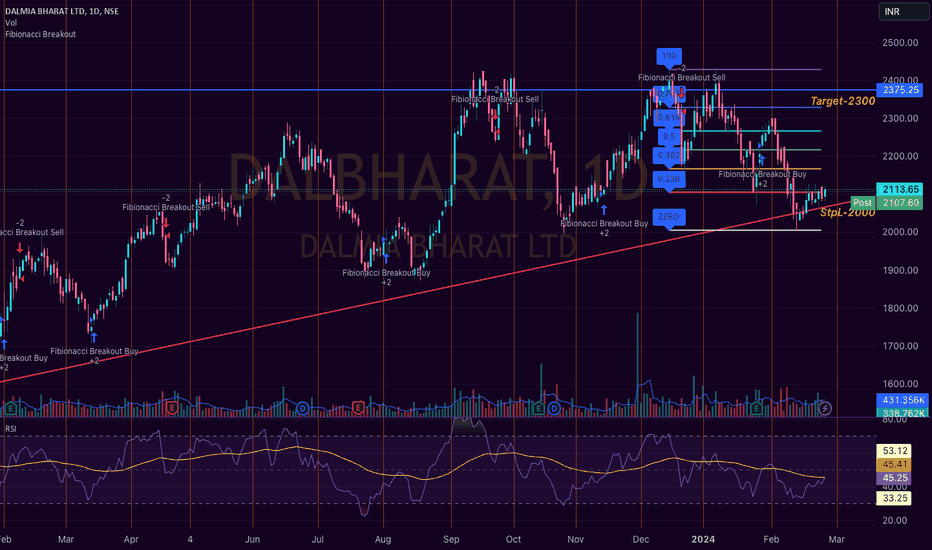Click the 33.25 RSI scale label
The width and height of the screenshot is (932, 550).
tap(894, 498)
